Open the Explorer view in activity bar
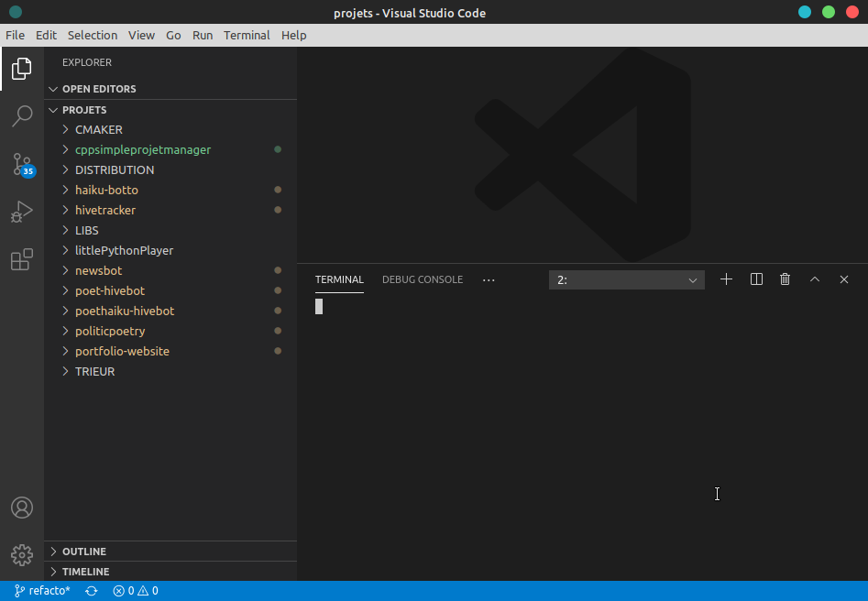This screenshot has width=868, height=601. [22, 69]
